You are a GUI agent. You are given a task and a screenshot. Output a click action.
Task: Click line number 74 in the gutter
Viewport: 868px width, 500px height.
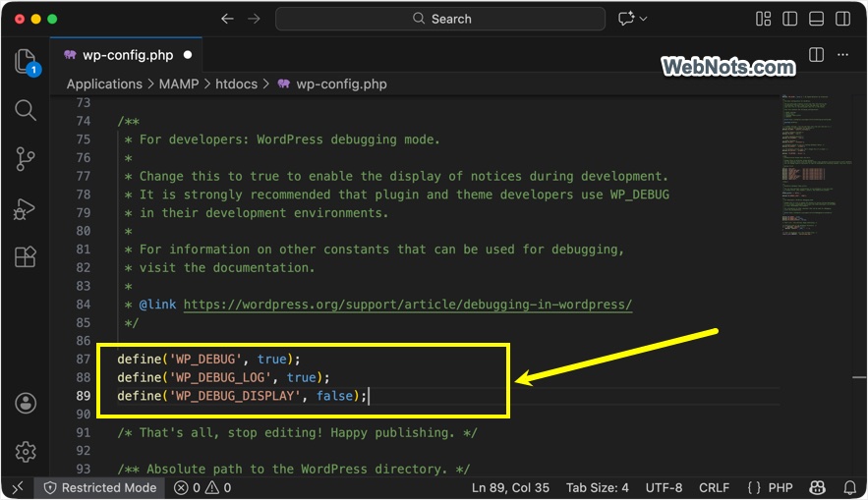[x=83, y=121]
